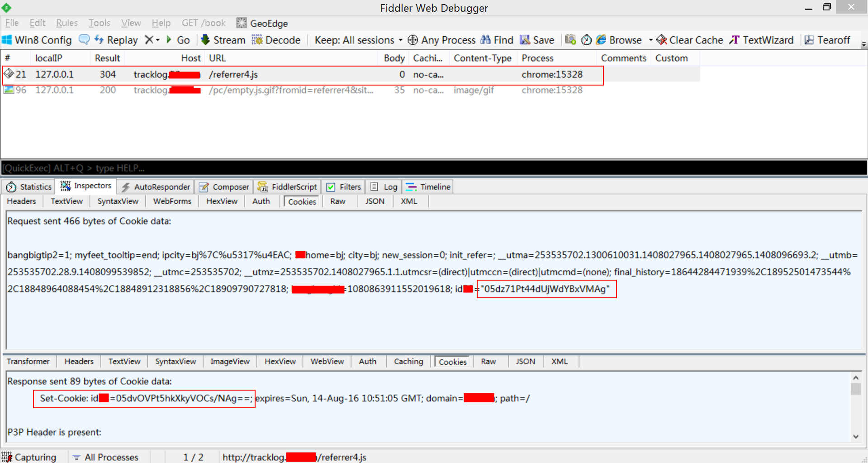Click All Processes filter in status bar

107,457
